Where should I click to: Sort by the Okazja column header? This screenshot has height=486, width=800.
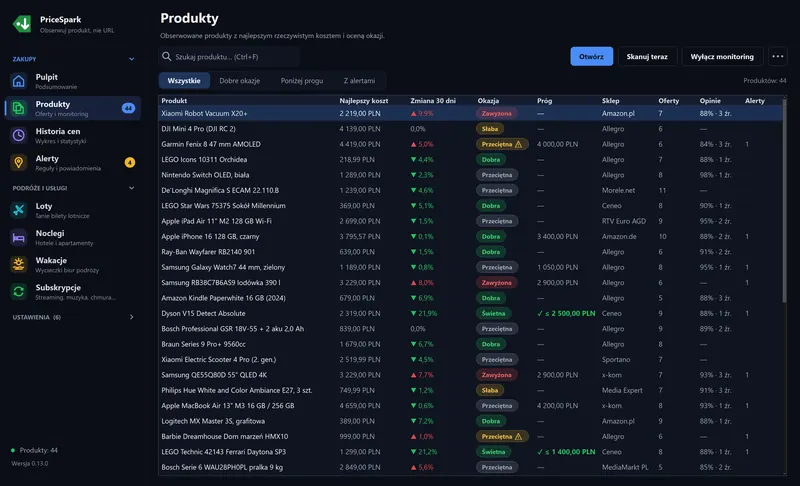(488, 100)
